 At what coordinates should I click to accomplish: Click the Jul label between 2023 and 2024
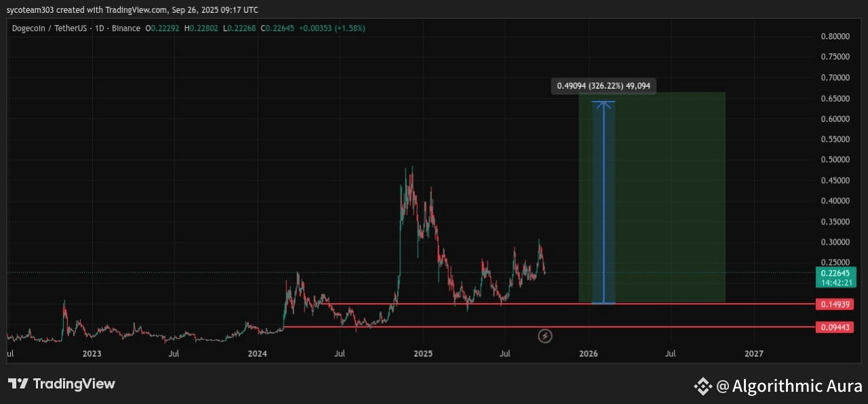click(x=174, y=354)
